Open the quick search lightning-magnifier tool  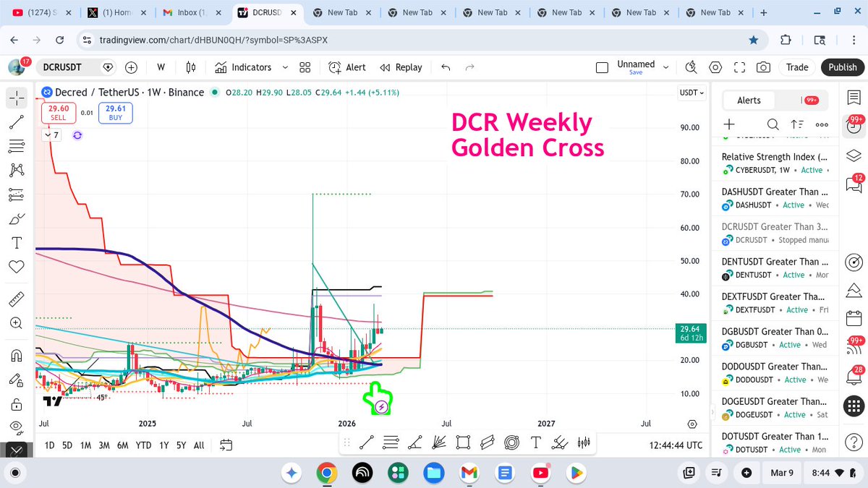[x=691, y=67]
